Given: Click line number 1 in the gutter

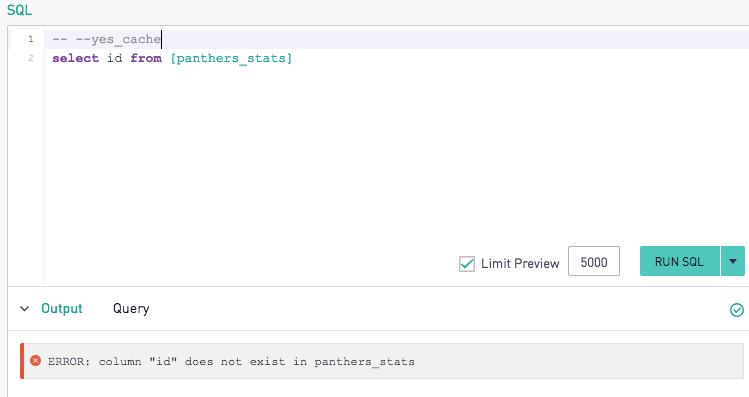Looking at the screenshot, I should pos(31,39).
